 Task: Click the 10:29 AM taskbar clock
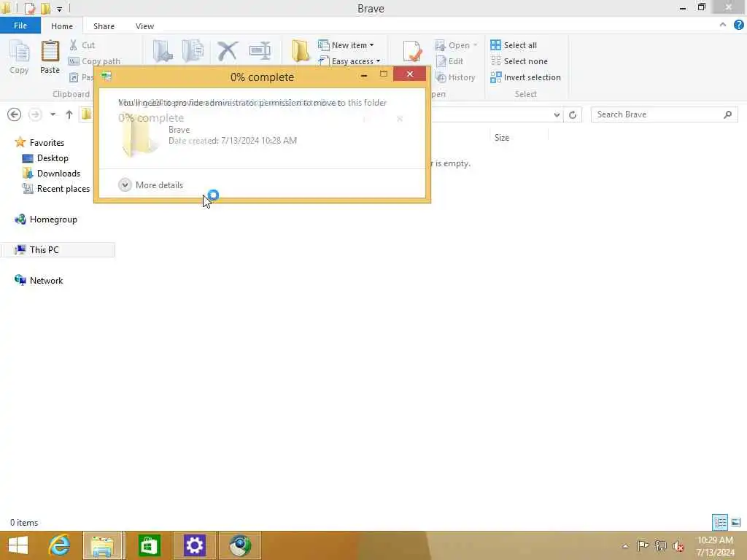pos(715,546)
